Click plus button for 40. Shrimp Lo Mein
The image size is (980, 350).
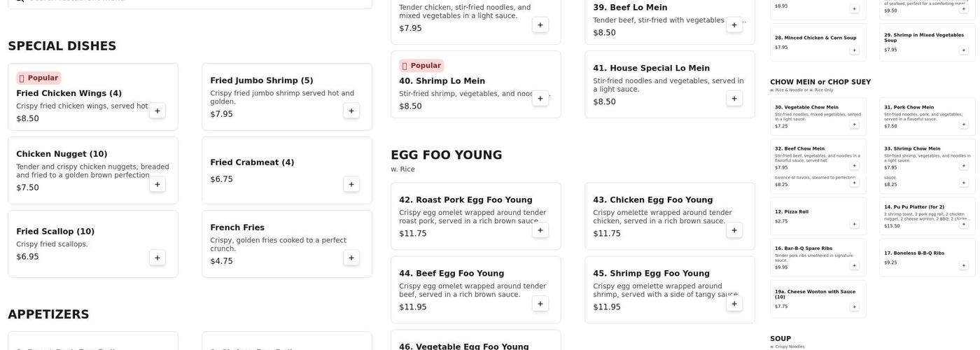coord(540,98)
